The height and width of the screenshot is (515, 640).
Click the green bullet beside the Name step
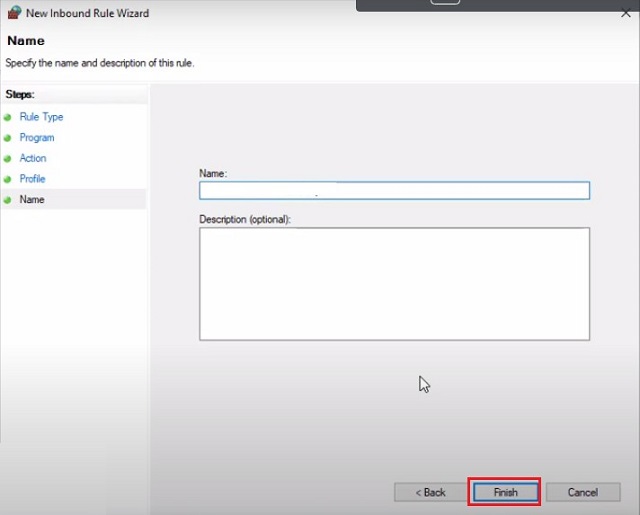click(x=7, y=200)
